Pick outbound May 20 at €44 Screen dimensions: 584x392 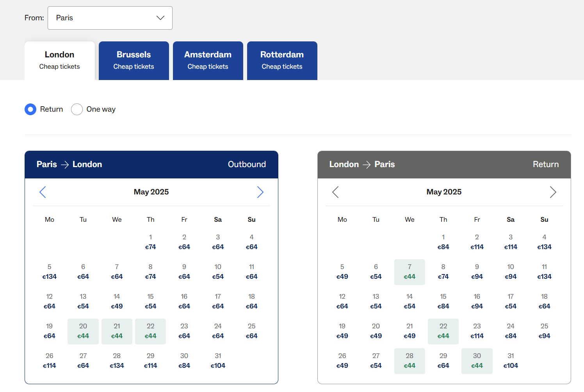tap(83, 331)
